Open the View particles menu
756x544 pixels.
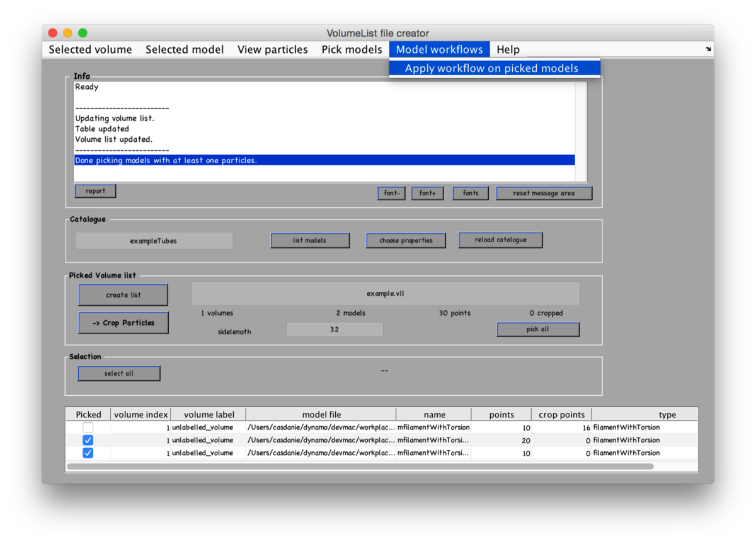click(x=272, y=50)
